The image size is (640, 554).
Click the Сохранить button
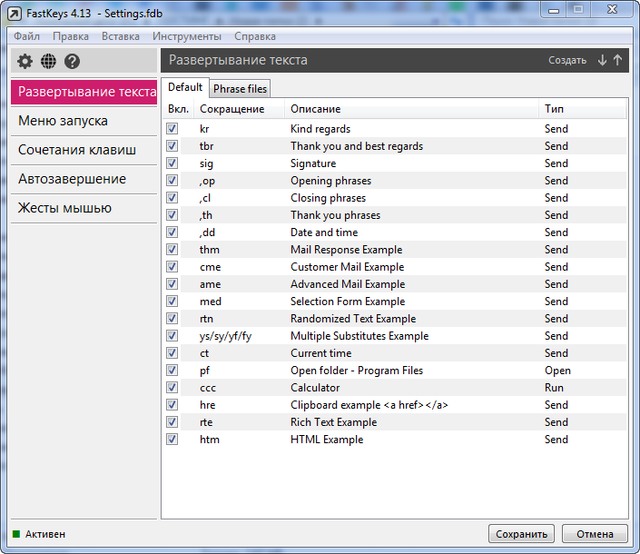(520, 534)
